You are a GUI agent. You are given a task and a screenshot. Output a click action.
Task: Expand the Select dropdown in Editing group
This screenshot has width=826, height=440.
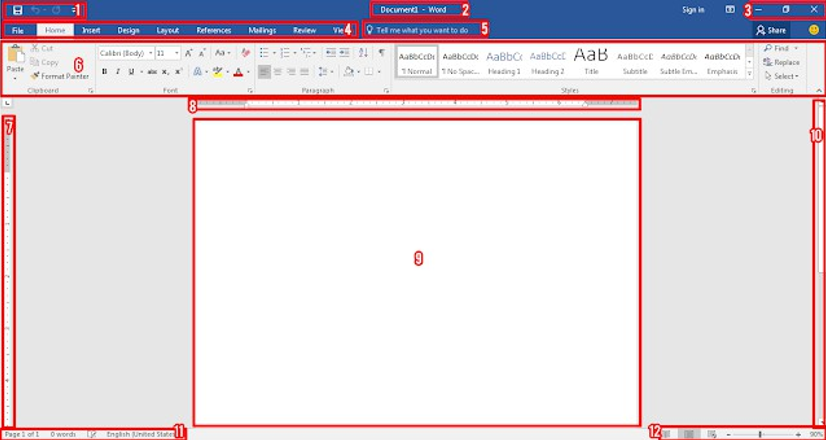pyautogui.click(x=783, y=76)
